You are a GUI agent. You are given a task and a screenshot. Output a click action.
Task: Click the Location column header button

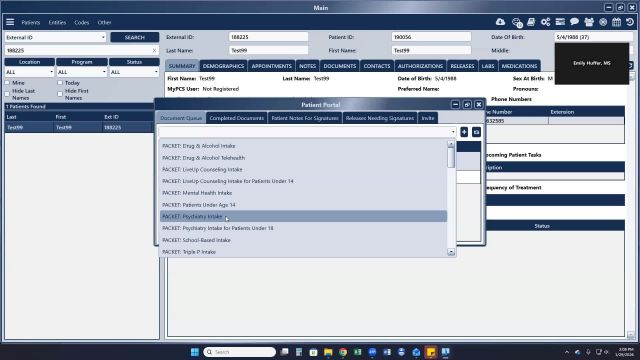click(x=29, y=62)
